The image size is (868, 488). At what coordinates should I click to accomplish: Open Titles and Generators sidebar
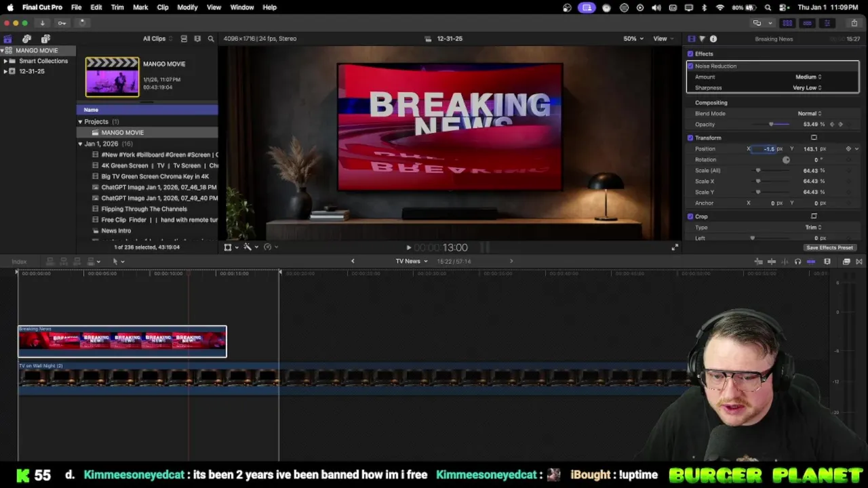click(45, 39)
